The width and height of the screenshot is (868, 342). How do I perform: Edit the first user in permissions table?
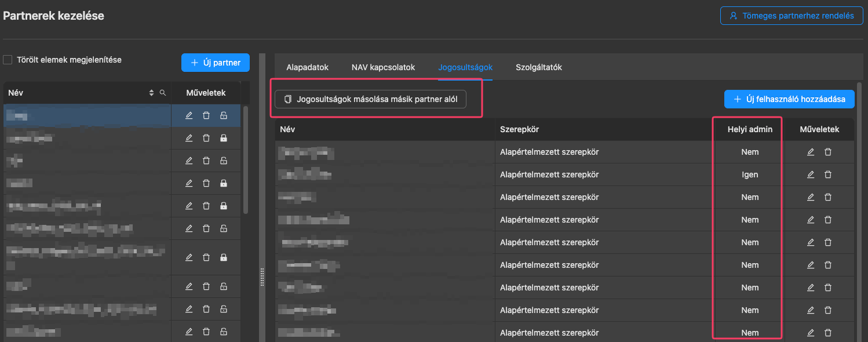(x=811, y=152)
